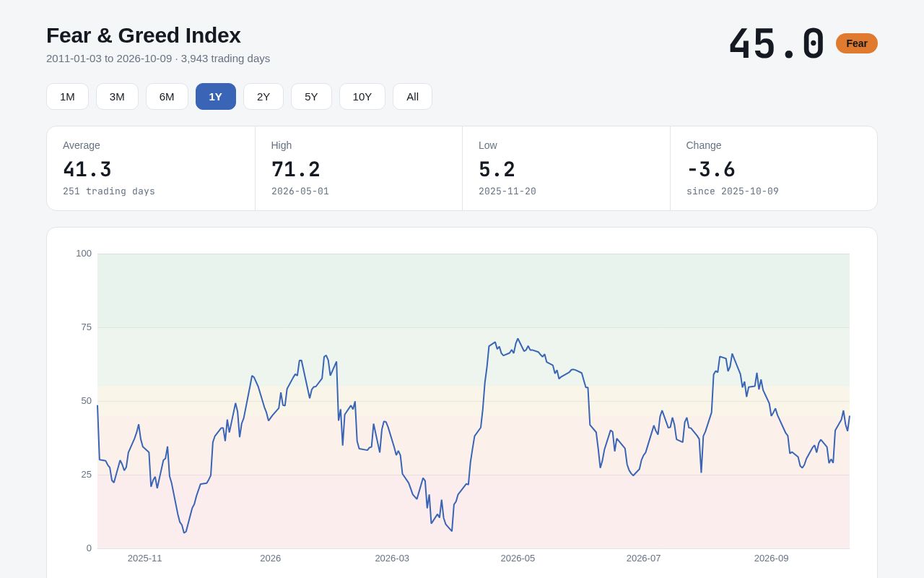The width and height of the screenshot is (924, 578).
Task: Click the High value 71.2
Action: pyautogui.click(x=295, y=170)
